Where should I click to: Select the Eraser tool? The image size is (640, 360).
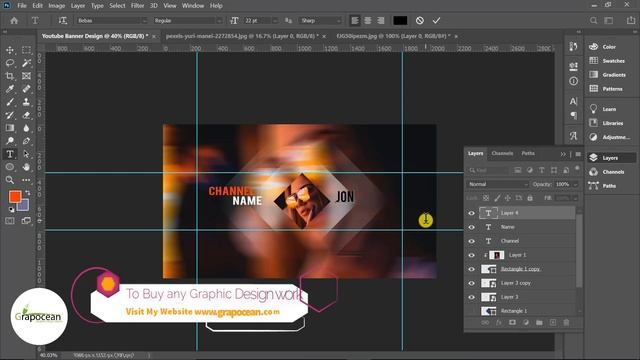click(x=26, y=115)
